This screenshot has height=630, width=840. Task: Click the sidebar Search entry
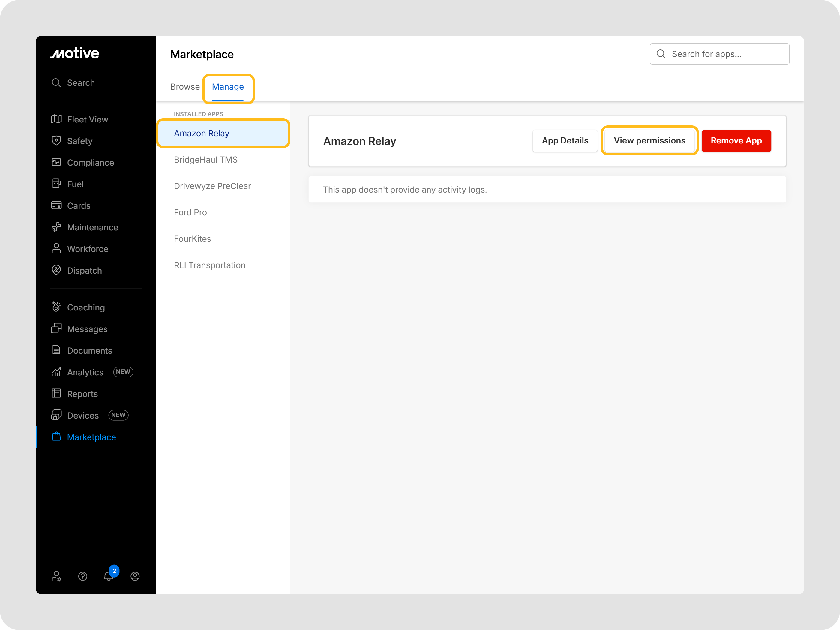click(x=81, y=83)
